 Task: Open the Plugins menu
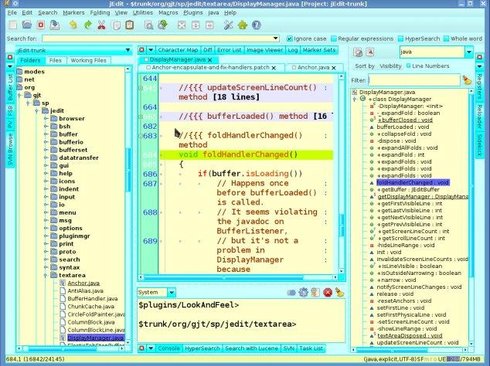(x=193, y=13)
